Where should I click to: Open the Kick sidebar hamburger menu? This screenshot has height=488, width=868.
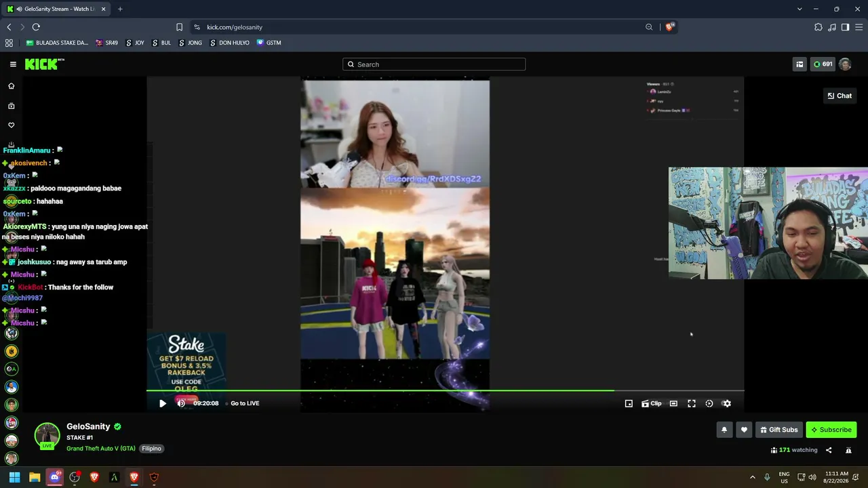point(13,64)
